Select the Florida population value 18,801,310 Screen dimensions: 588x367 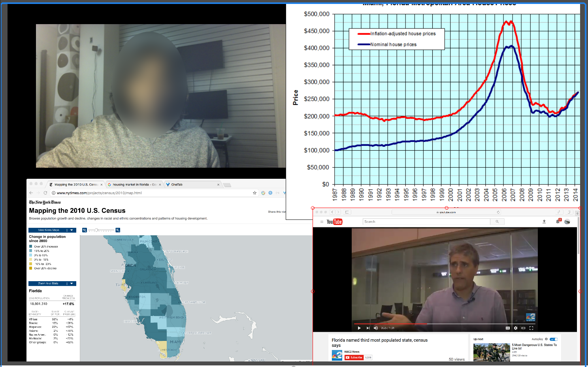[x=38, y=304]
